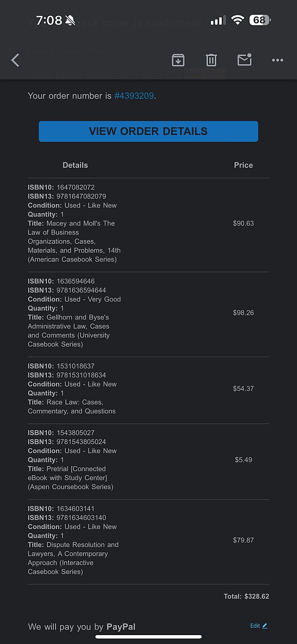Viewport: 297px width, 644px height.
Task: Tap the pencil icon beside Edit
Action: pos(265,626)
